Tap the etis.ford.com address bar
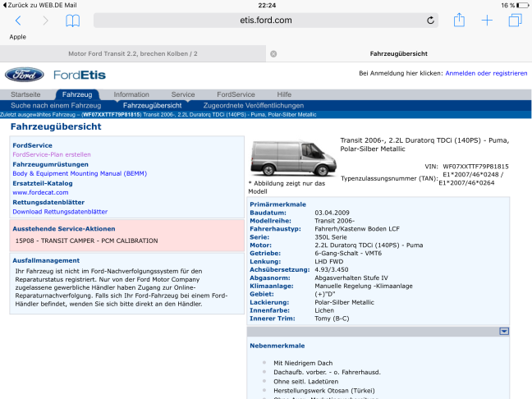 [266, 21]
